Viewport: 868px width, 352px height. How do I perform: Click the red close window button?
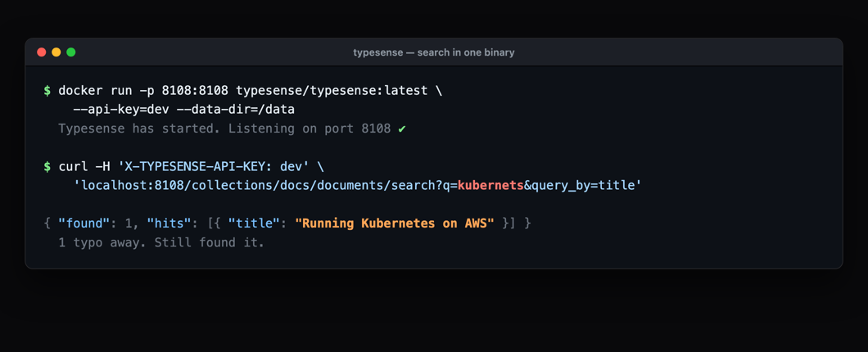42,52
